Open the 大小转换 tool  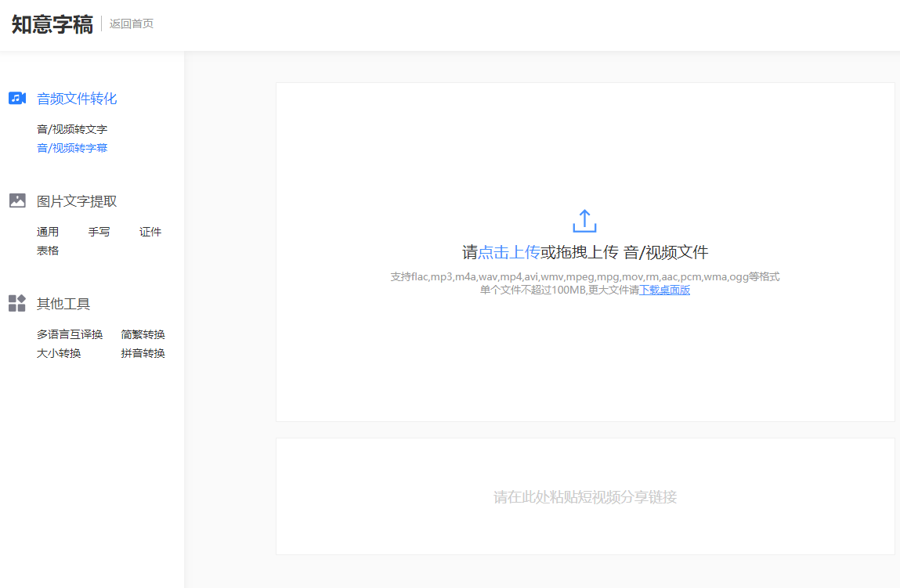click(x=59, y=353)
